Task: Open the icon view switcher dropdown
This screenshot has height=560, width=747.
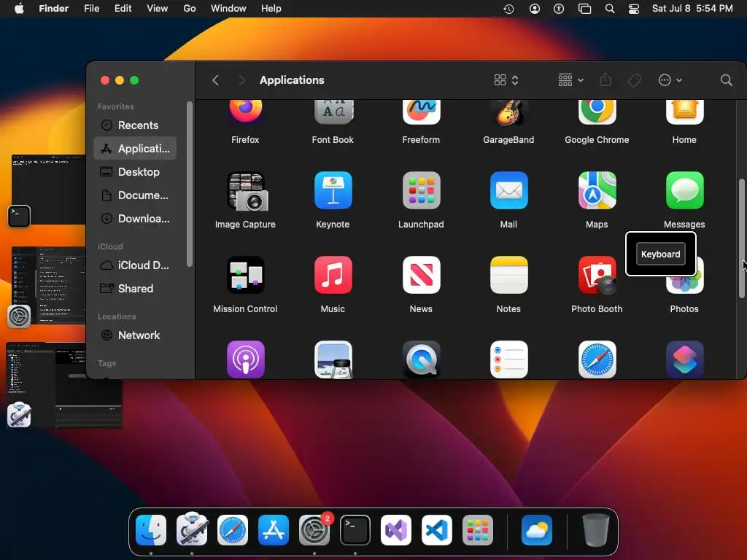Action: click(506, 80)
